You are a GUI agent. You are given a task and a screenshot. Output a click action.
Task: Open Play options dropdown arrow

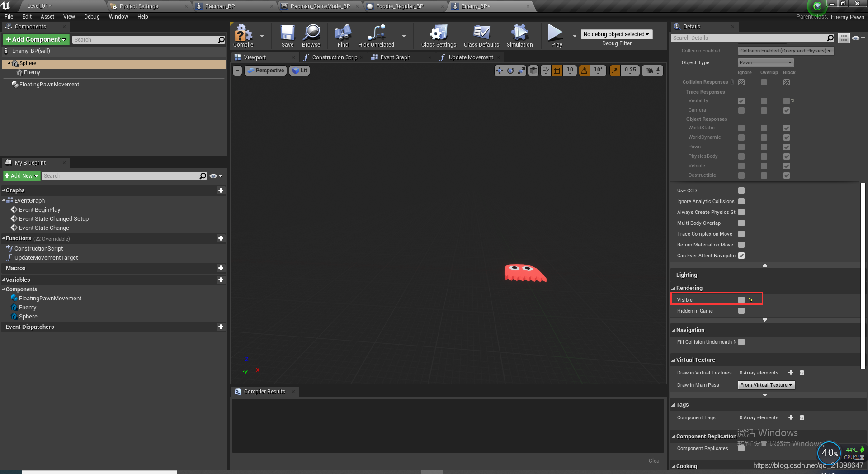[575, 36]
